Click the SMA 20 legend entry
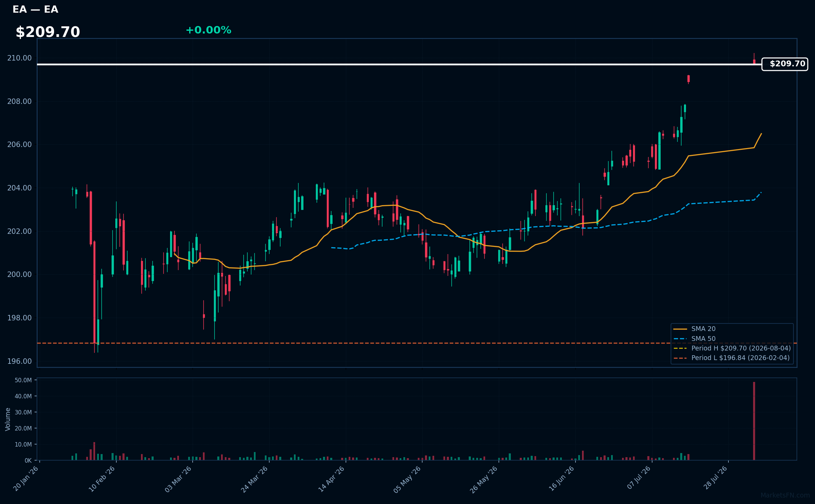The width and height of the screenshot is (815, 504). pyautogui.click(x=694, y=329)
